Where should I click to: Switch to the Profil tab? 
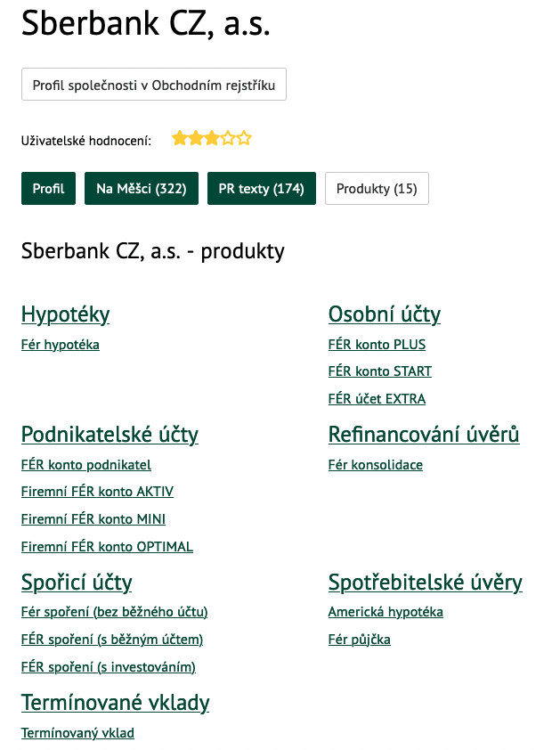tap(48, 189)
